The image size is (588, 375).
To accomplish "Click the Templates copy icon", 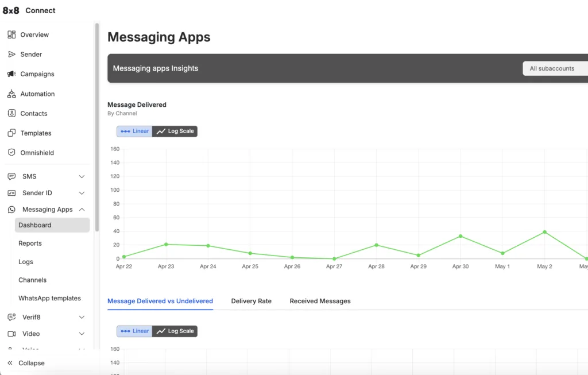I will pyautogui.click(x=11, y=133).
